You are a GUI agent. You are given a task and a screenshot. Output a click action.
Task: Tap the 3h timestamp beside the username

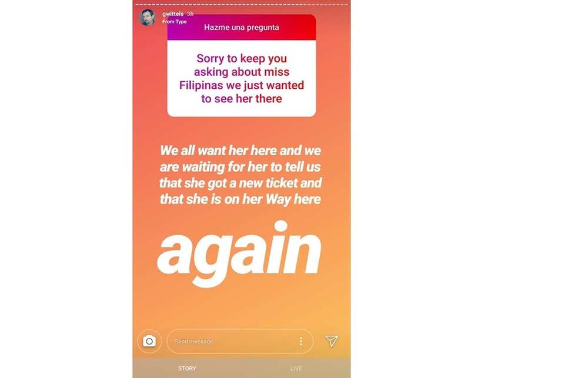[190, 14]
